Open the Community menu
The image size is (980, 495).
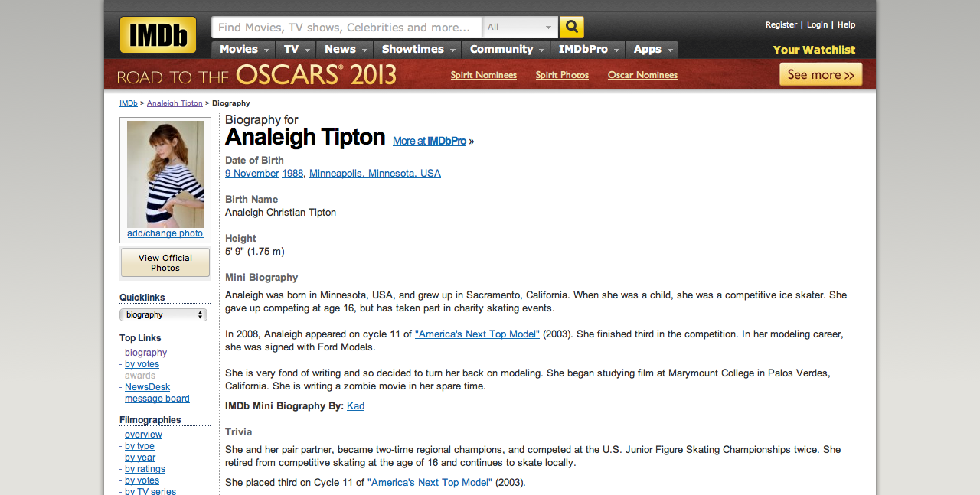(x=506, y=50)
